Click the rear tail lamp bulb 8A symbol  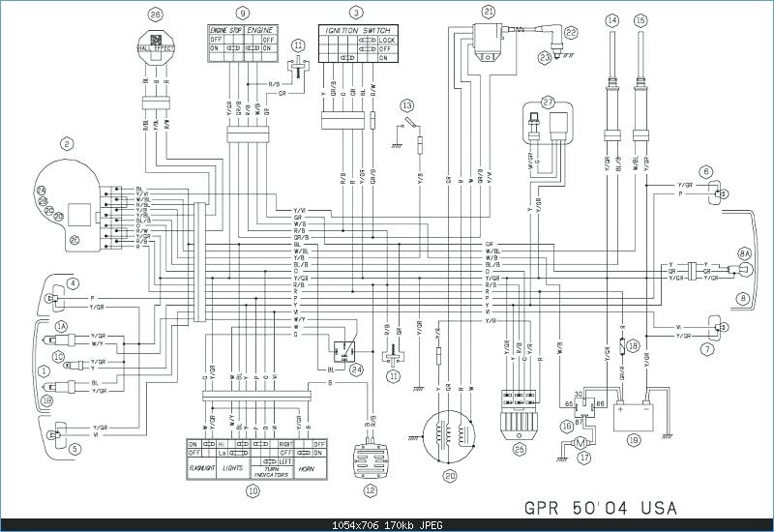(742, 271)
